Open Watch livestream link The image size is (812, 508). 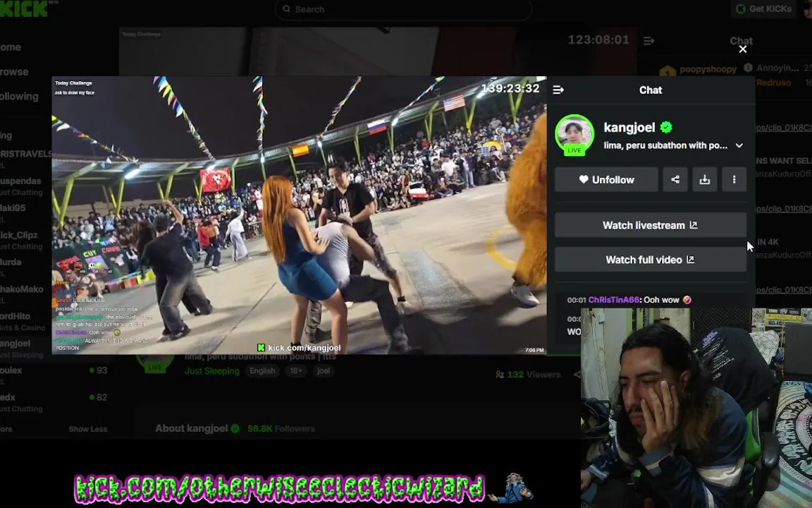(x=651, y=225)
